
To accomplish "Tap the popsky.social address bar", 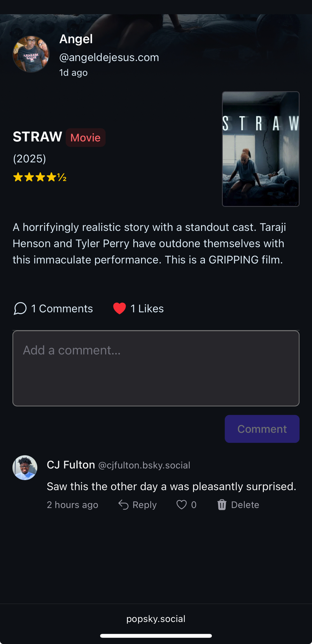I will click(156, 619).
